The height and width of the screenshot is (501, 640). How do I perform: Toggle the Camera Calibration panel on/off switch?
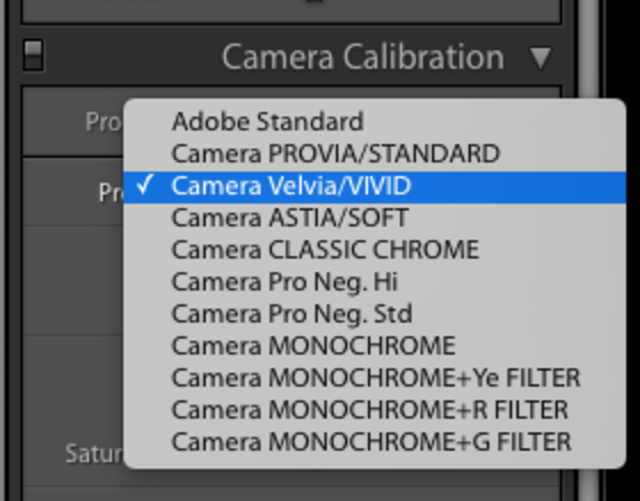coord(33,55)
